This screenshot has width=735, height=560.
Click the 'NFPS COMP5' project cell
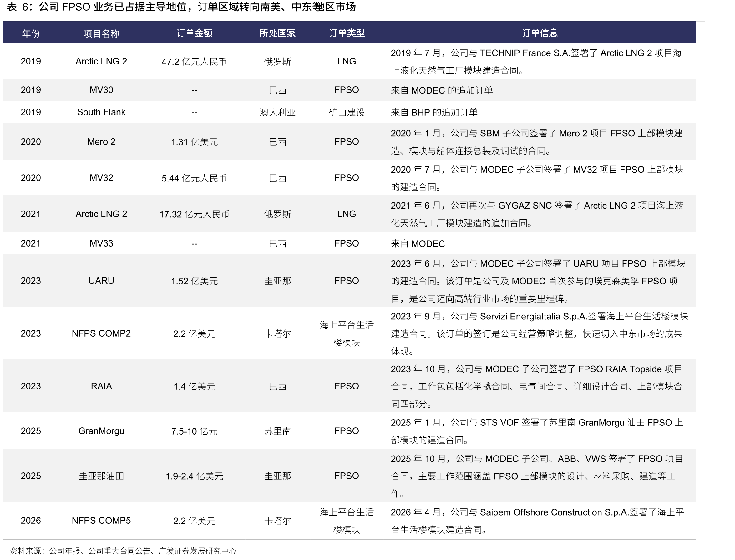pos(101,521)
